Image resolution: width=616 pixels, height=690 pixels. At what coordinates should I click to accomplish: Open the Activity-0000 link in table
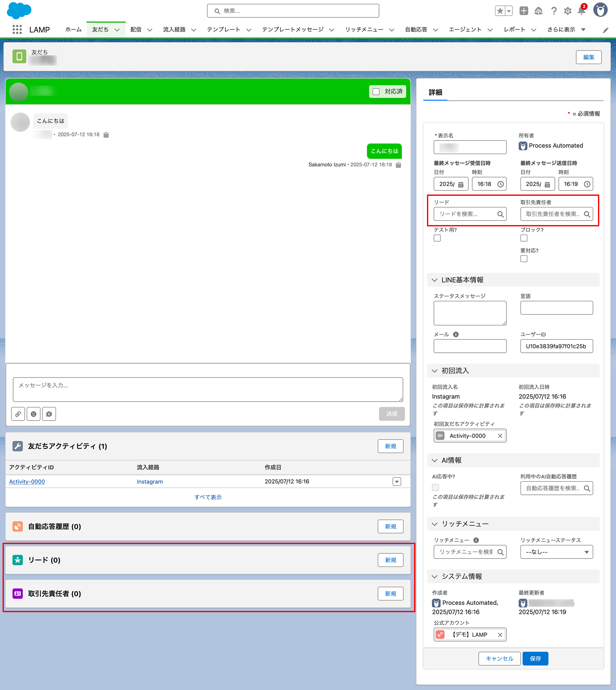tap(27, 482)
